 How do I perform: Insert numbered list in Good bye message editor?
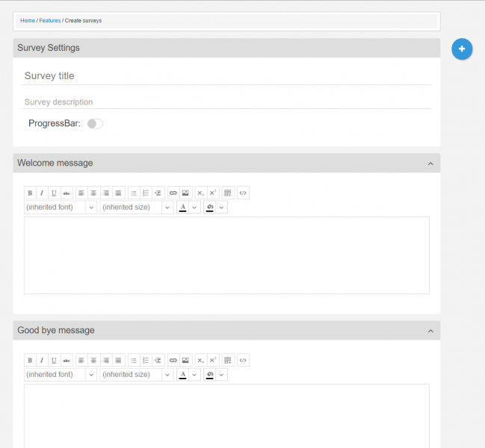(x=146, y=360)
